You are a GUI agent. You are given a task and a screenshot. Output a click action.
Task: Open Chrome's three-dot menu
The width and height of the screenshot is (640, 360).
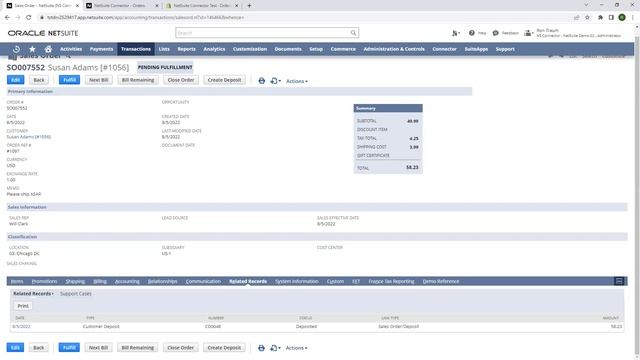(x=633, y=17)
